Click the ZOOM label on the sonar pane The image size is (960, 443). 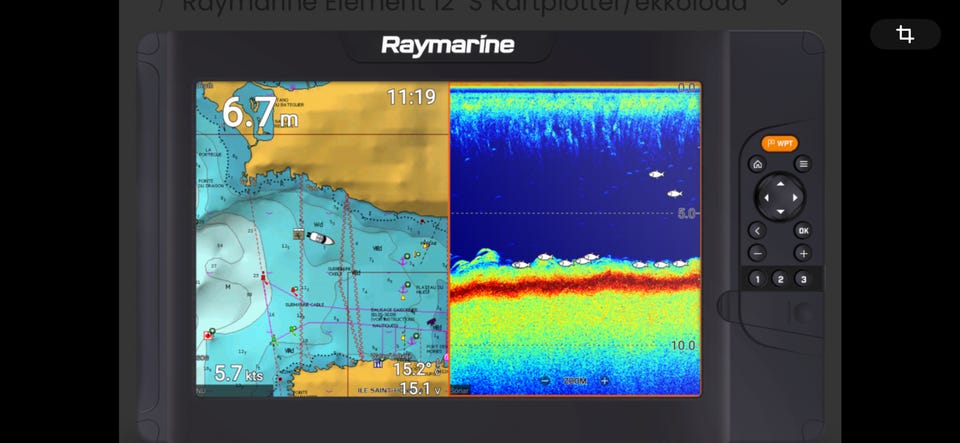(575, 381)
